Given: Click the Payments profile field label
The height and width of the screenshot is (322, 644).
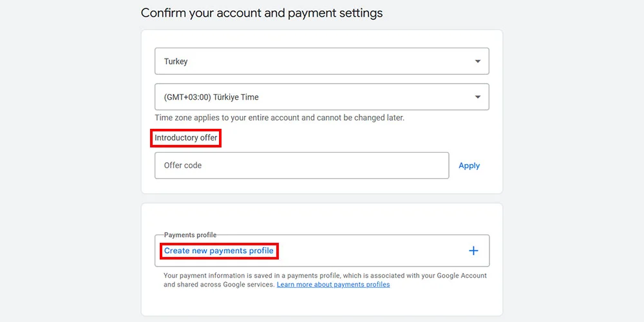Looking at the screenshot, I should (190, 235).
